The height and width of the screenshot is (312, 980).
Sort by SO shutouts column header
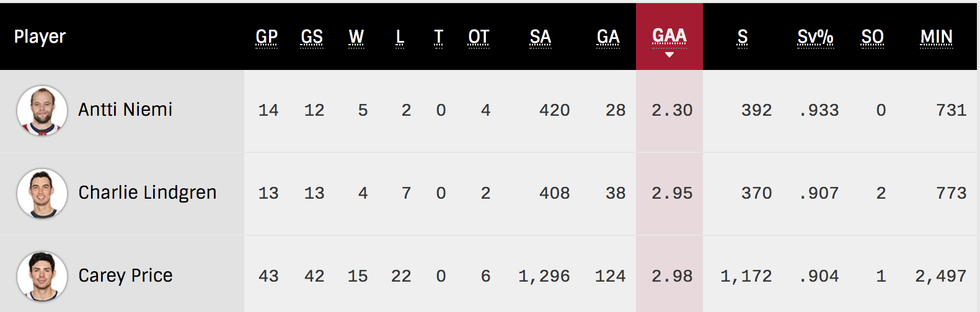click(x=873, y=37)
